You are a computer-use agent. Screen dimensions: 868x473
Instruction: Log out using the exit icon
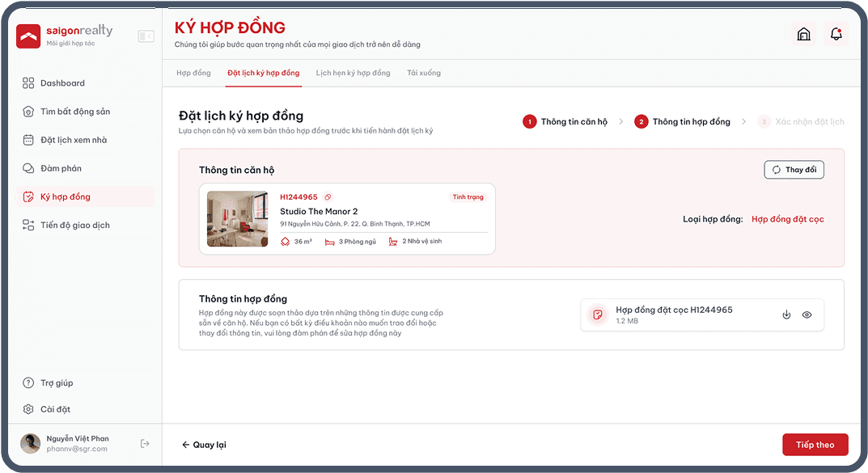tap(145, 444)
